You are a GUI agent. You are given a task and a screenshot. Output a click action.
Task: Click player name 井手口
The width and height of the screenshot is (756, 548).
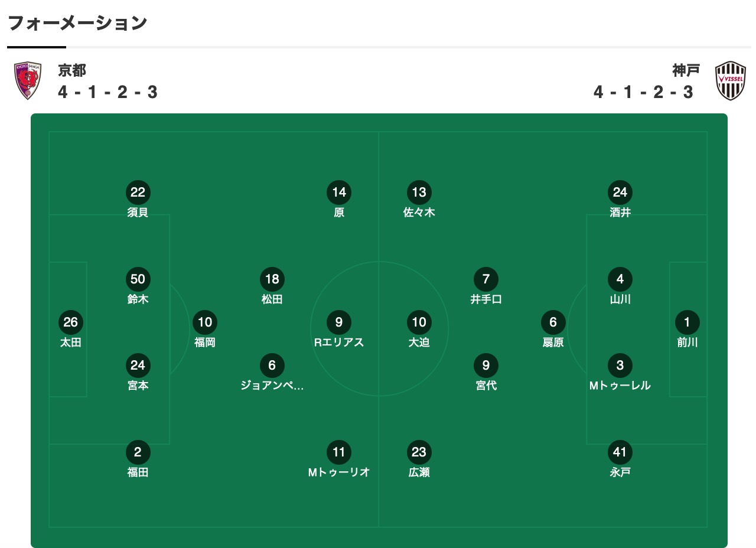click(486, 299)
